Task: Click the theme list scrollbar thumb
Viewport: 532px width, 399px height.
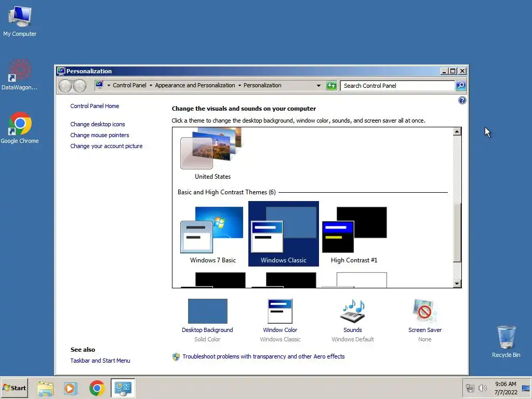Action: [x=457, y=233]
